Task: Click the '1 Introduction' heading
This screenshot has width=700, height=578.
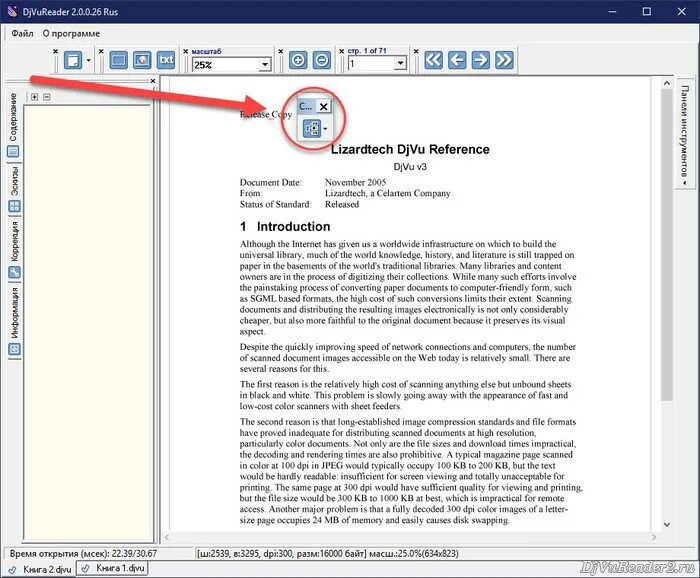Action: 285,227
